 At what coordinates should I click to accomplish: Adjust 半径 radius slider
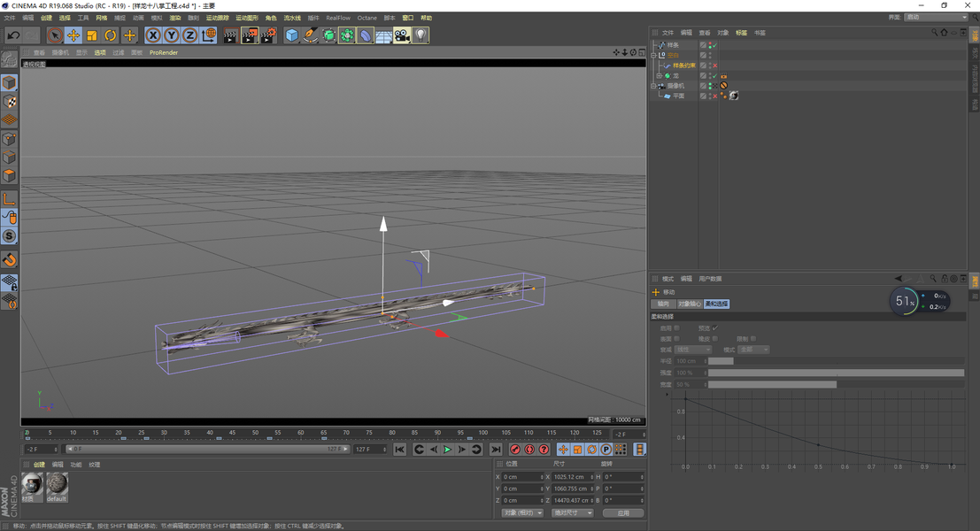pos(837,361)
